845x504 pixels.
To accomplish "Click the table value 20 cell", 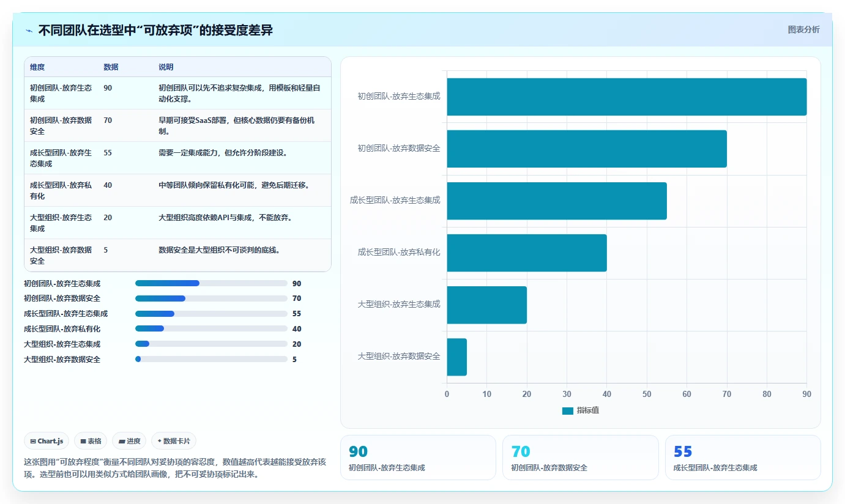I will pos(108,218).
